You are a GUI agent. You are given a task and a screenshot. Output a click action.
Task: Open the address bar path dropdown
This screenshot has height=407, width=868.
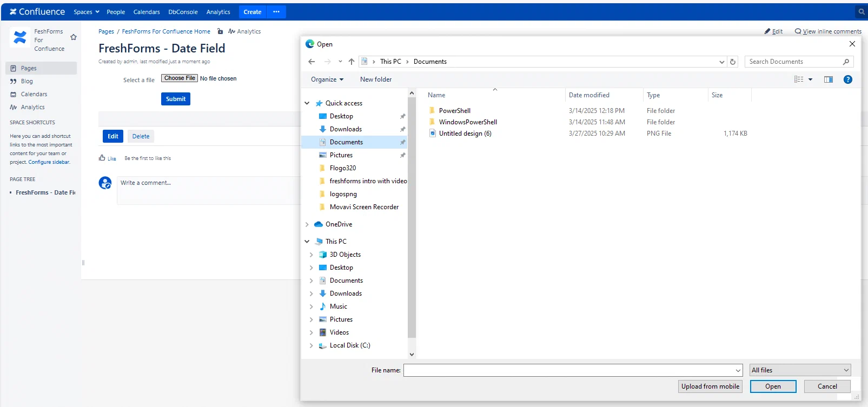coord(722,62)
